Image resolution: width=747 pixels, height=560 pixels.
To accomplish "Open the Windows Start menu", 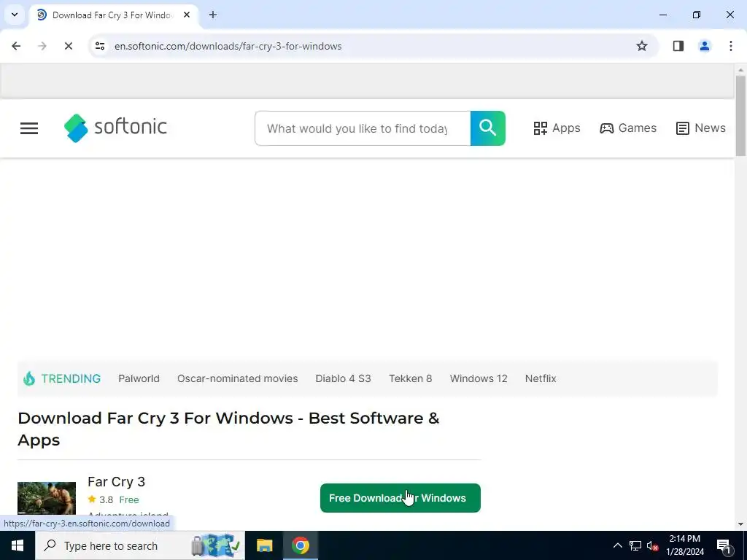I will coord(18,545).
